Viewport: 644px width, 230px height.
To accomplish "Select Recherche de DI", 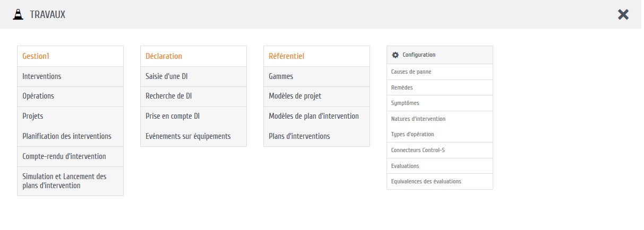I will tap(169, 96).
